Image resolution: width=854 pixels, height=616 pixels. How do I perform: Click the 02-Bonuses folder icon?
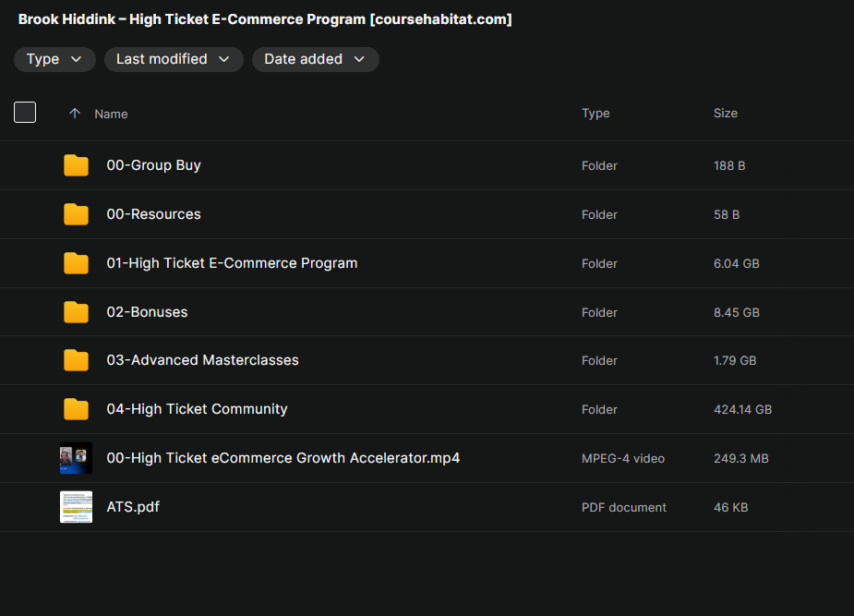76,312
